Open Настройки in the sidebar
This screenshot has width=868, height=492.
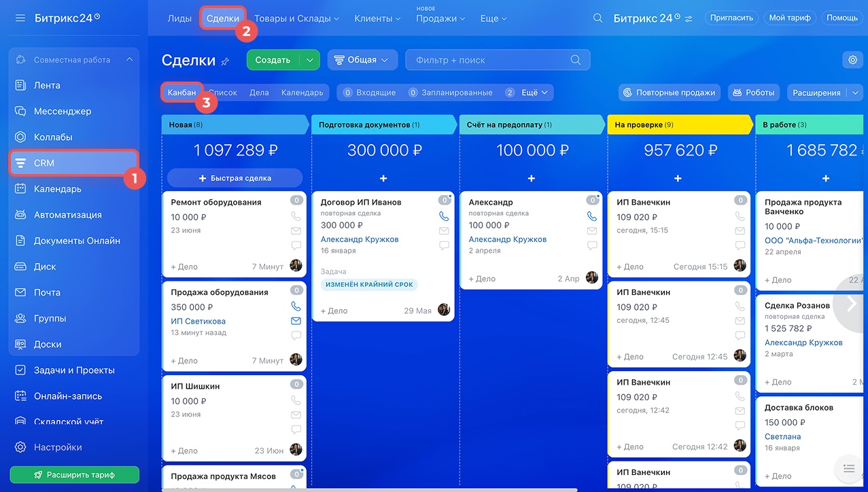[x=58, y=447]
